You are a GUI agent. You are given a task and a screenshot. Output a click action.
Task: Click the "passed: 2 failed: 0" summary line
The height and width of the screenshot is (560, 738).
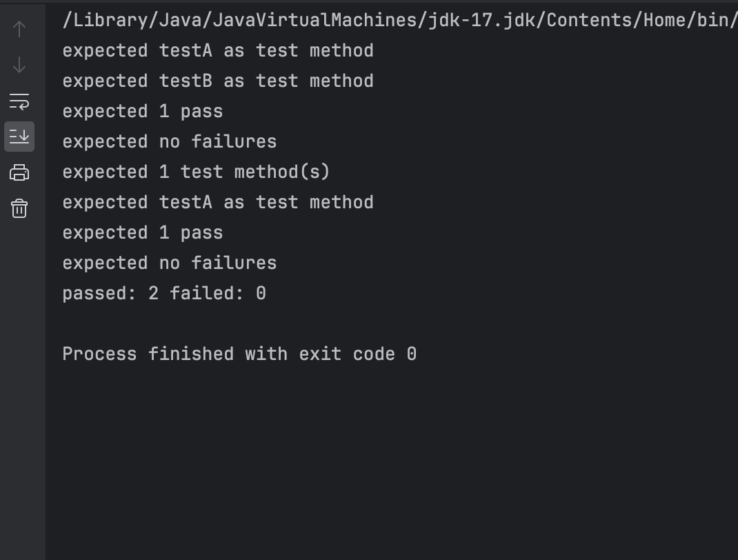164,294
